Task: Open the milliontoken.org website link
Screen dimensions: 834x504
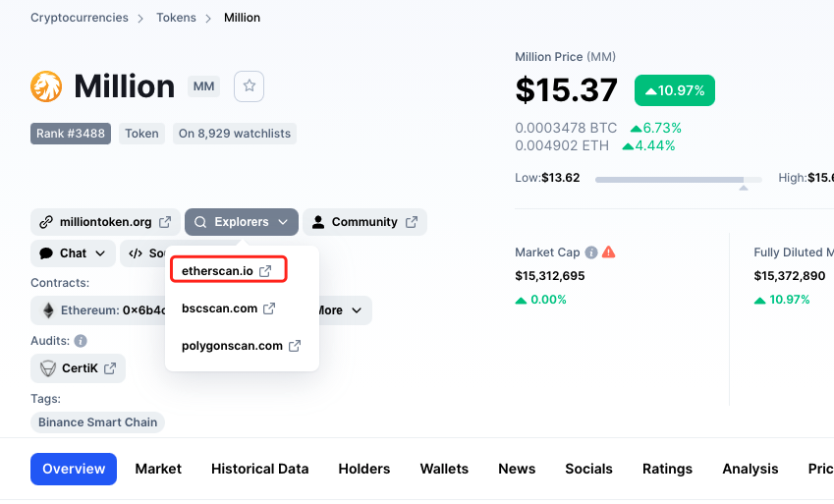Action: (105, 222)
